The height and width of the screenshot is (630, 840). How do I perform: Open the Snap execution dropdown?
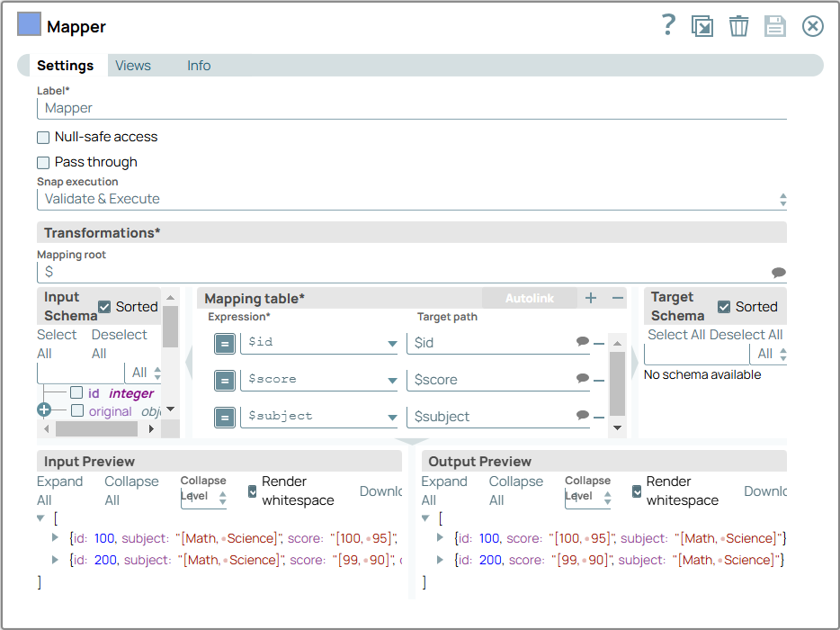click(412, 199)
